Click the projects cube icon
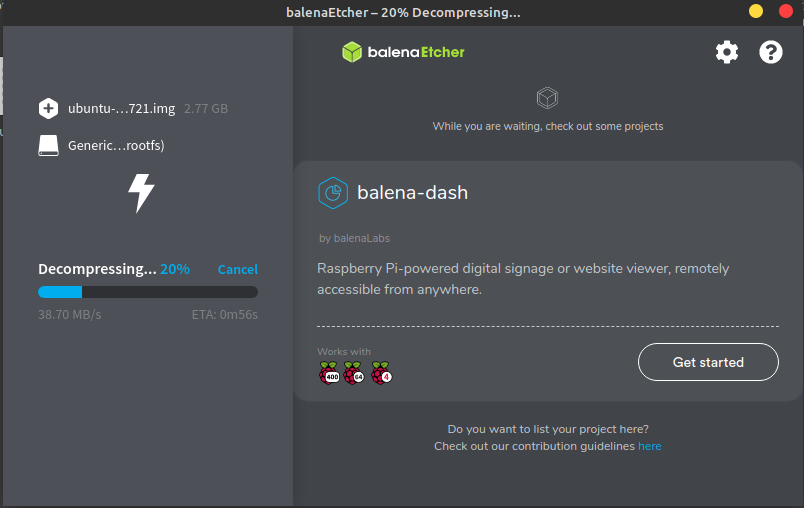The width and height of the screenshot is (804, 508). click(x=547, y=98)
